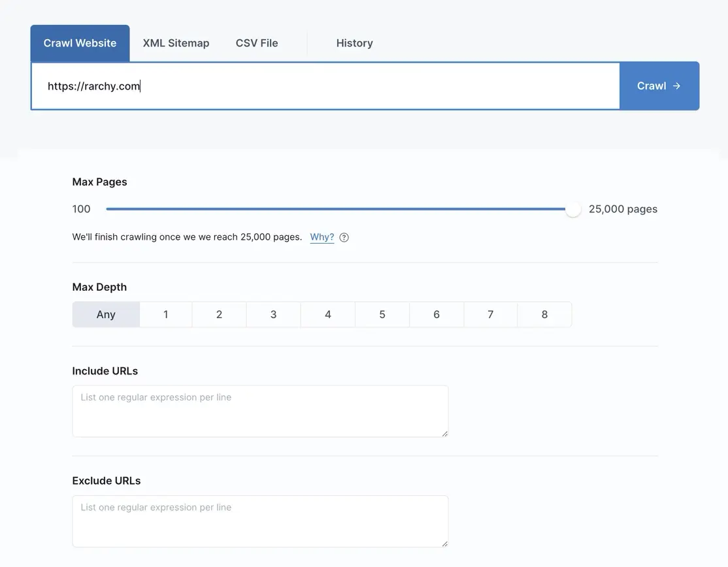728x567 pixels.
Task: Switch to the XML Sitemap tab
Action: pos(176,43)
